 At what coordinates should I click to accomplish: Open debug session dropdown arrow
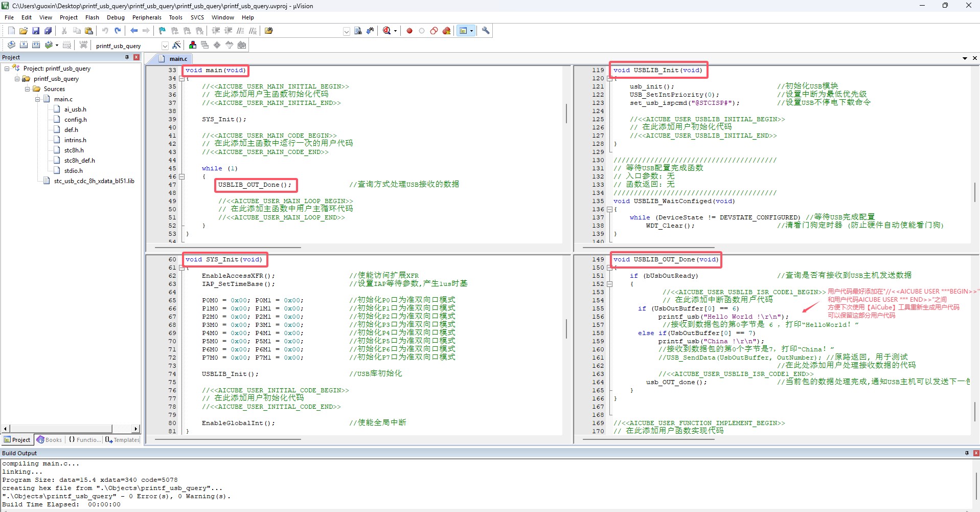pos(395,31)
